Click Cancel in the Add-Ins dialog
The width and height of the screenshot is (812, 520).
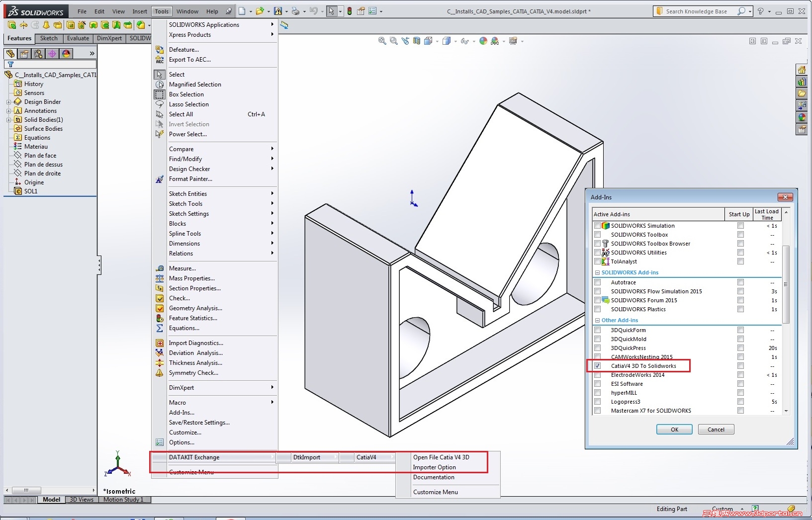pos(716,430)
